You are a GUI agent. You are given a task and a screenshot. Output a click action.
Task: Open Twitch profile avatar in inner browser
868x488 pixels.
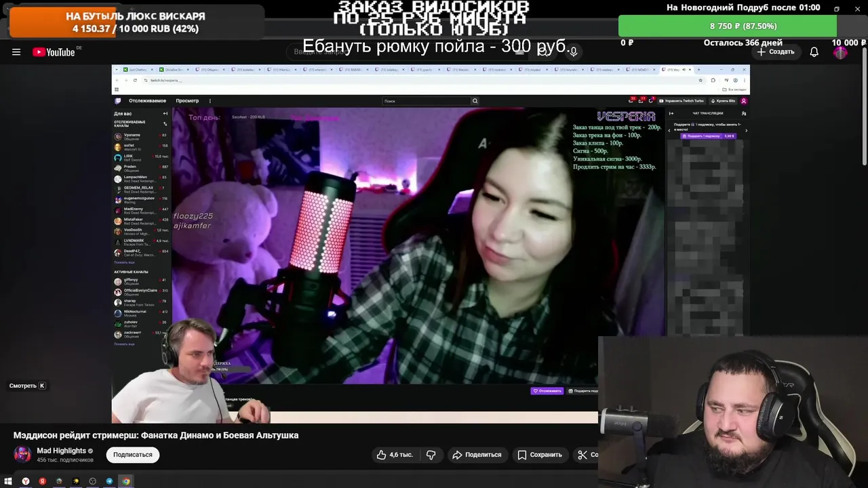[744, 101]
